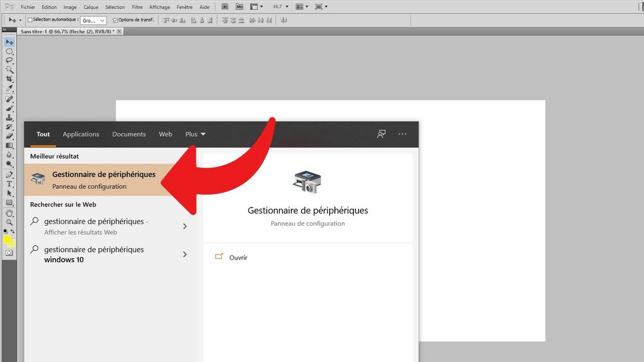Swap foreground and background colors

tap(13, 231)
